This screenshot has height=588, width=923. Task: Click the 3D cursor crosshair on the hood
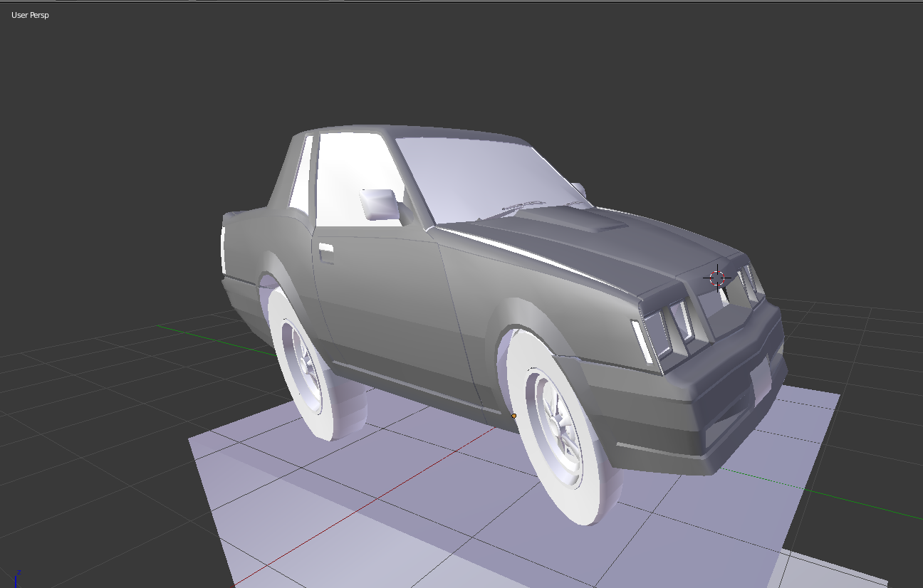click(717, 278)
